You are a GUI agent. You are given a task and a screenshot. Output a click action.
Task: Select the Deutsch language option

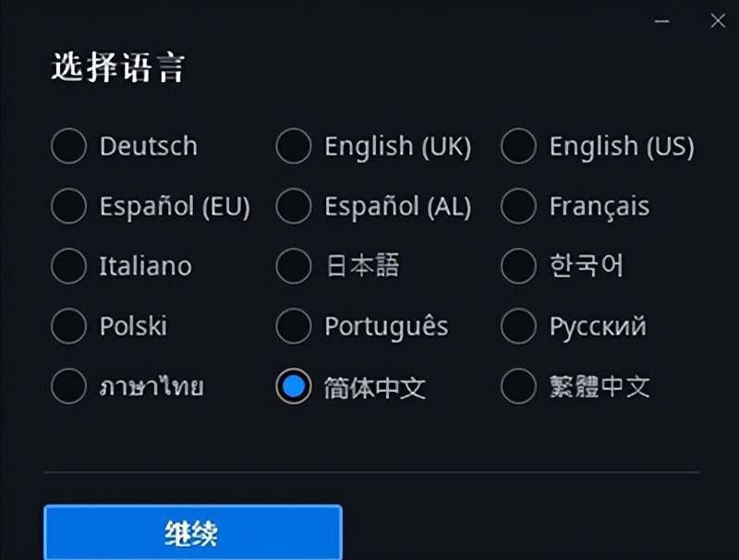[68, 146]
